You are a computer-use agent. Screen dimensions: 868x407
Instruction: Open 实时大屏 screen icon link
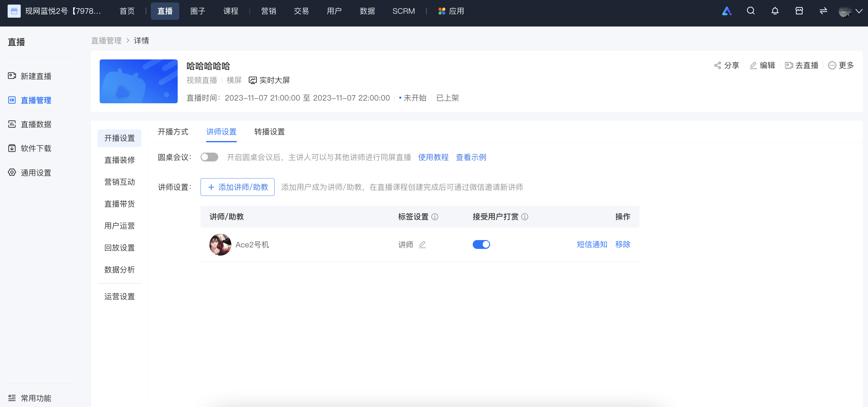click(269, 80)
